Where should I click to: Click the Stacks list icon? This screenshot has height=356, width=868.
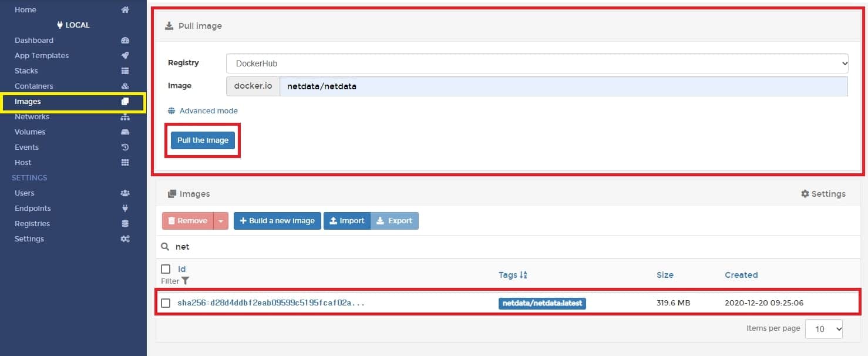(x=125, y=71)
